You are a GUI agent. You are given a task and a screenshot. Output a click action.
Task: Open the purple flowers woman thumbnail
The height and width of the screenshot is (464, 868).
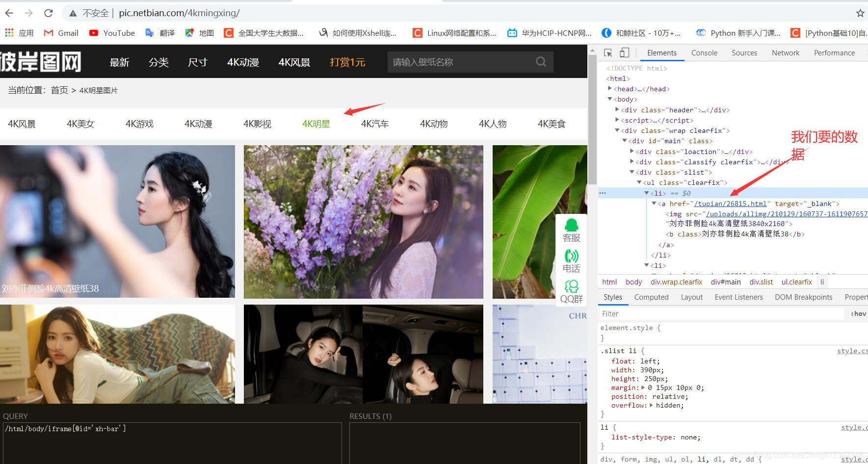pyautogui.click(x=363, y=222)
